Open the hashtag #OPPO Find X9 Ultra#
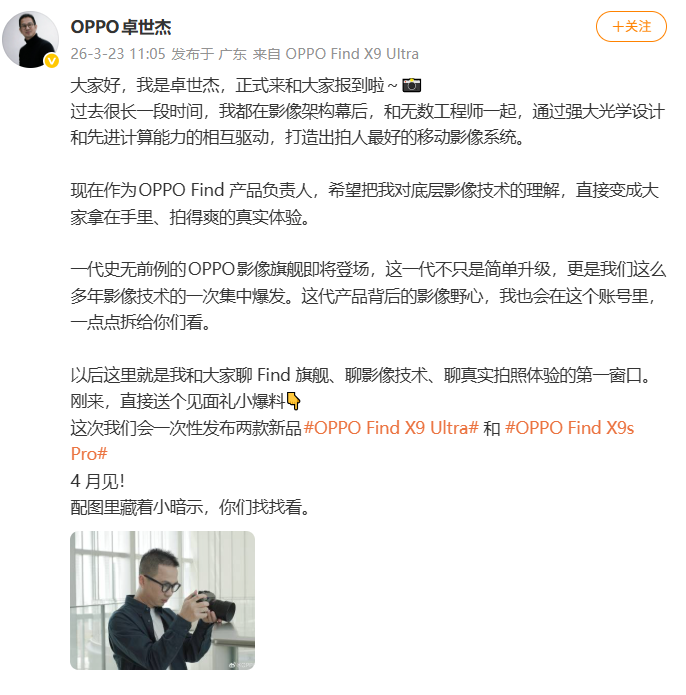686x695 pixels. click(x=391, y=428)
